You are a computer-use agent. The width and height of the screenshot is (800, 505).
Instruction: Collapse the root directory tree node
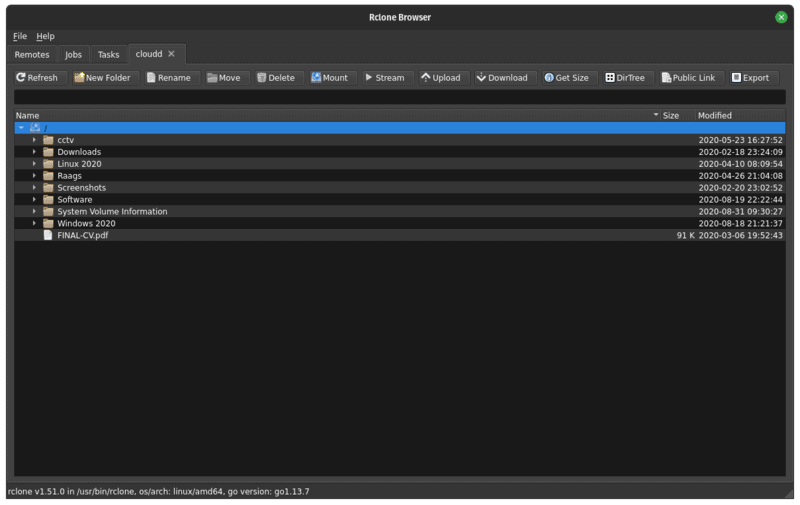[x=21, y=128]
